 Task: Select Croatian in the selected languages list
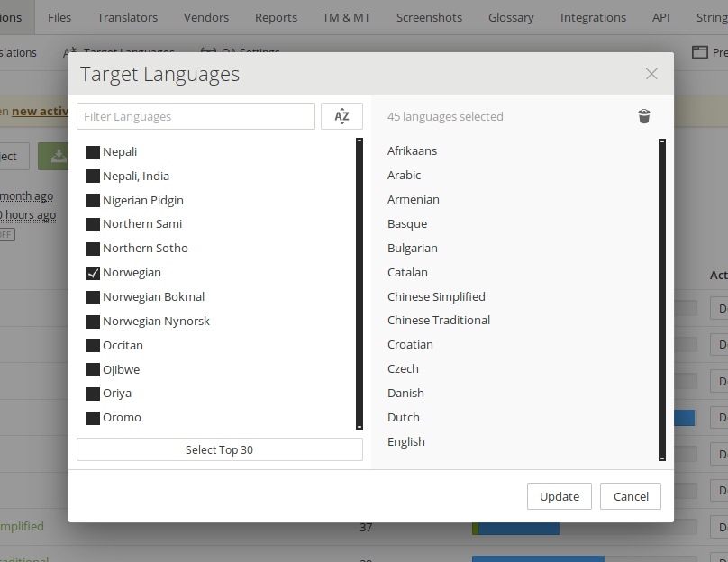[410, 344]
